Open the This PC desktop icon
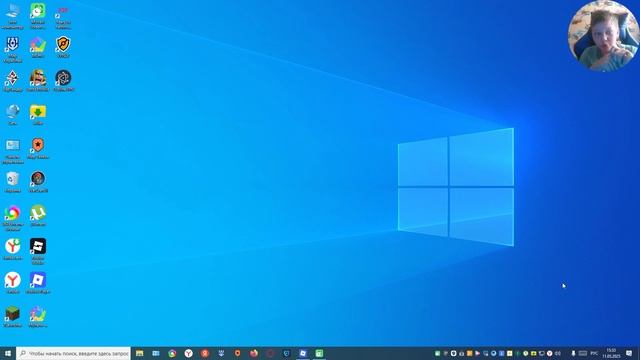 (x=13, y=16)
